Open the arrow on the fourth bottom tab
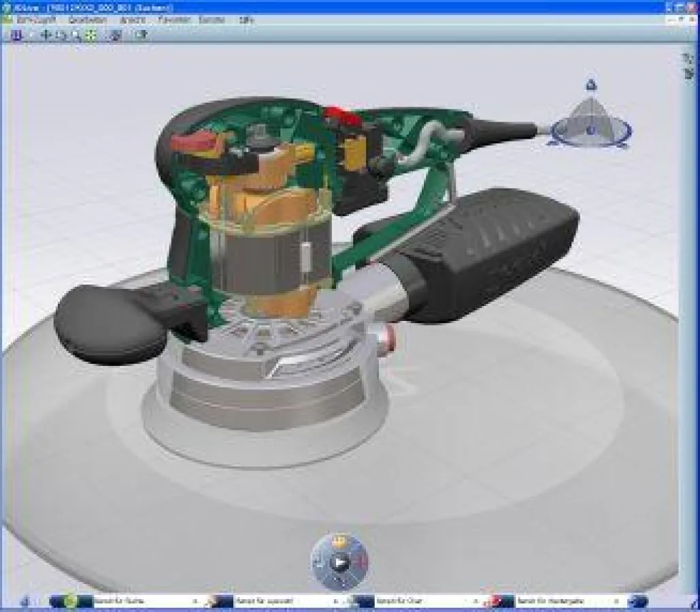700x612 pixels. (616, 601)
